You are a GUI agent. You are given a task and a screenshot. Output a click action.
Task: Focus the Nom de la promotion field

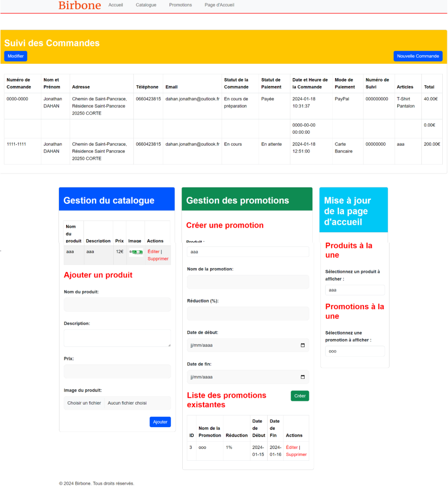click(x=248, y=282)
